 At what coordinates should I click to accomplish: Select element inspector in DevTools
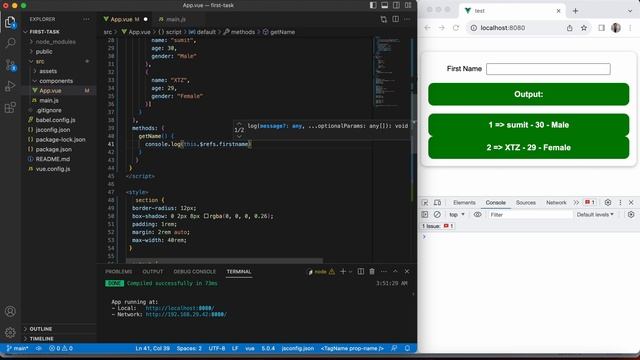tap(425, 202)
